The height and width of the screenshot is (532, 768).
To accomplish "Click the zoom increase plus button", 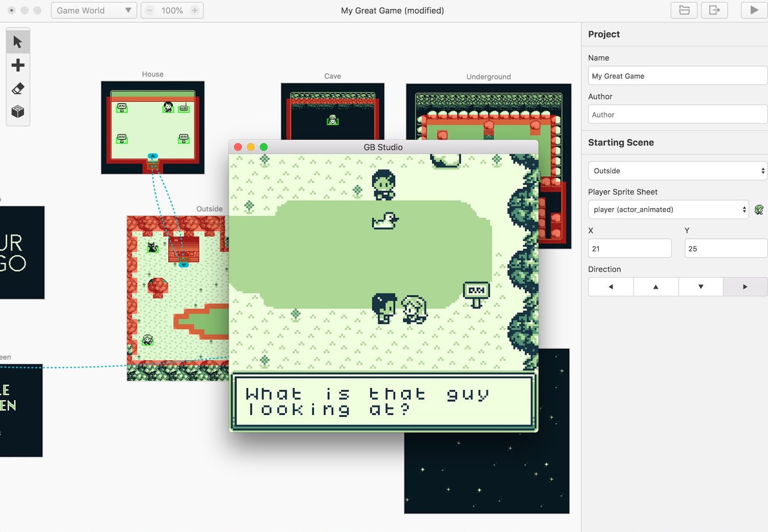I will tap(194, 10).
